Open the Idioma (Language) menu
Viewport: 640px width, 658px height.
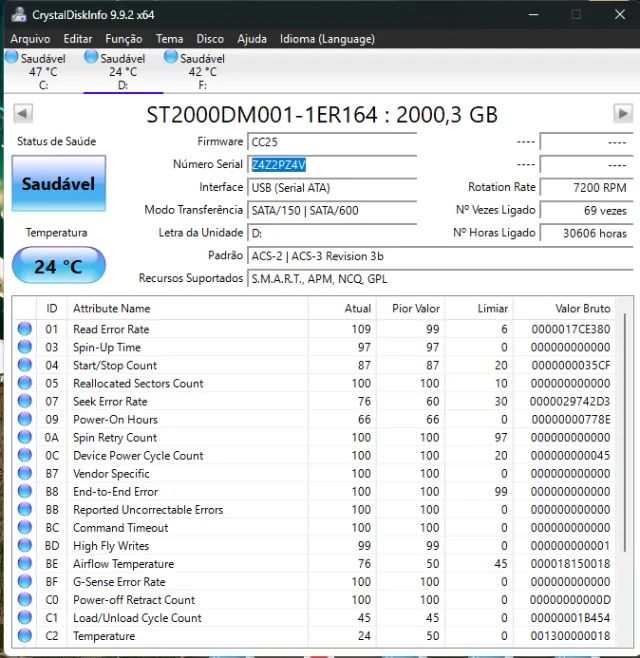327,39
